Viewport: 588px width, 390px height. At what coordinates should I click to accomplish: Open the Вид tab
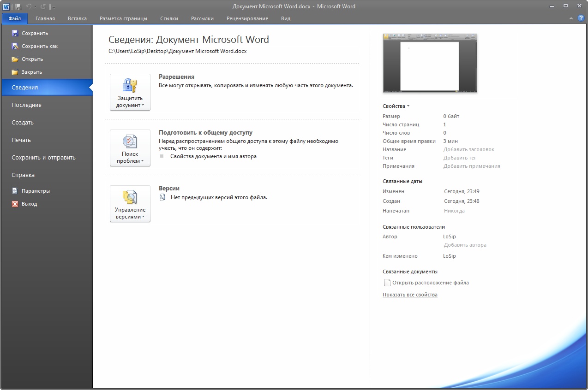pyautogui.click(x=286, y=18)
